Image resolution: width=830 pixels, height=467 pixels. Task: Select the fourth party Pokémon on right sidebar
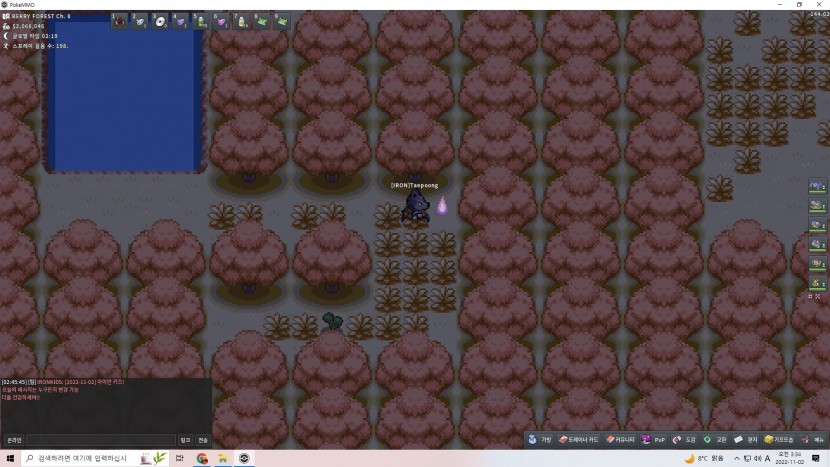point(817,244)
